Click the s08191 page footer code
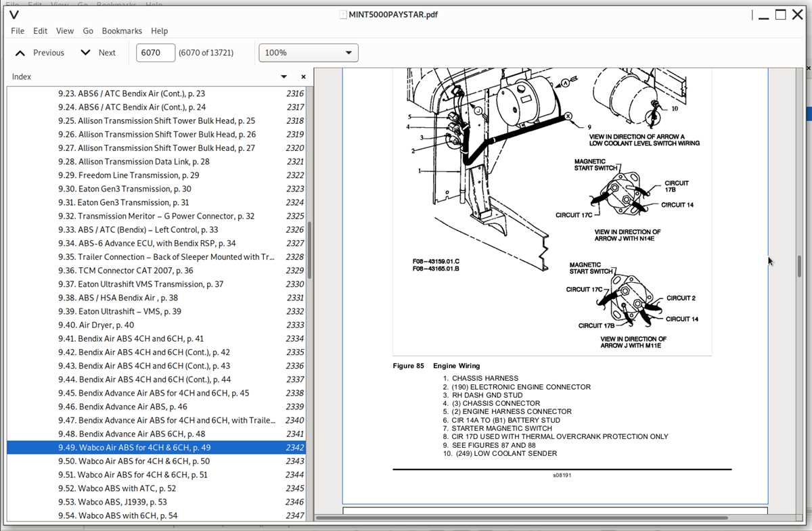 (562, 475)
